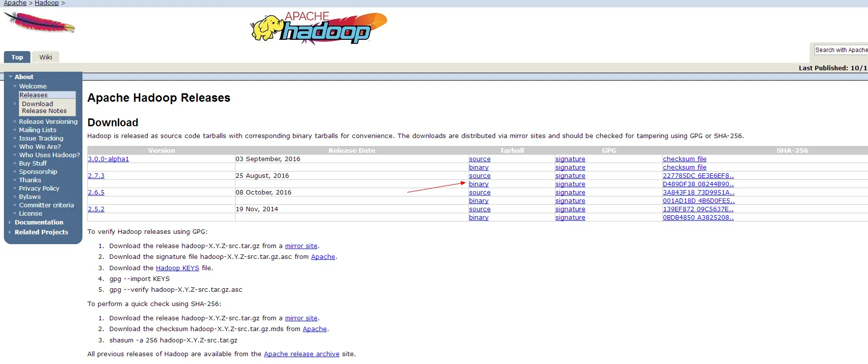The height and width of the screenshot is (364, 868).
Task: Click the Apache breadcrumb link
Action: tap(15, 3)
